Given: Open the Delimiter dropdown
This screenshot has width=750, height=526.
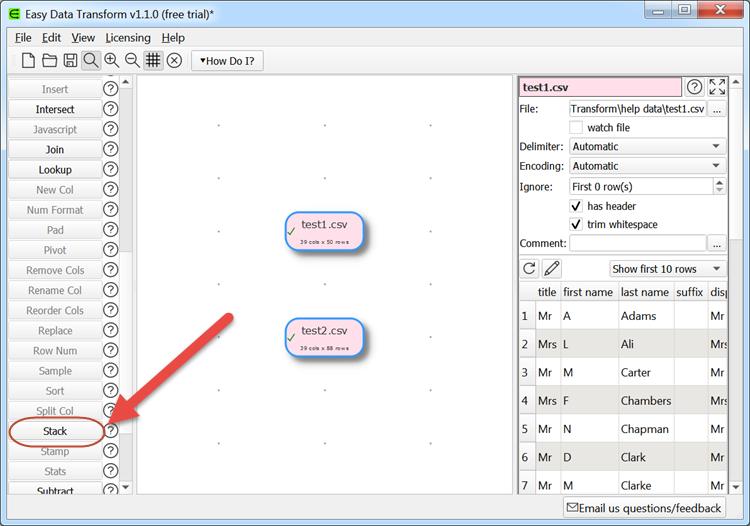Looking at the screenshot, I should pyautogui.click(x=646, y=147).
